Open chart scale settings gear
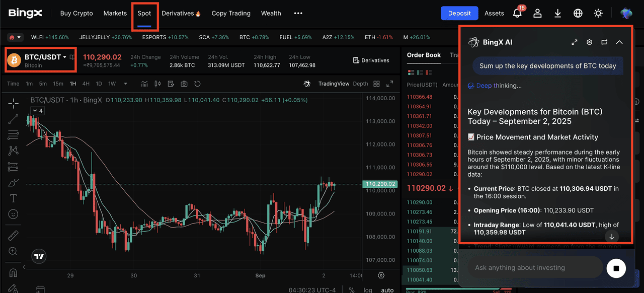644x293 pixels. (381, 275)
